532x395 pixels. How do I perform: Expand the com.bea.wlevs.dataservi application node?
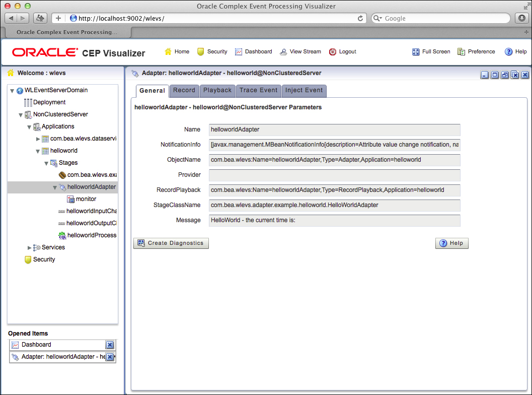tap(38, 139)
